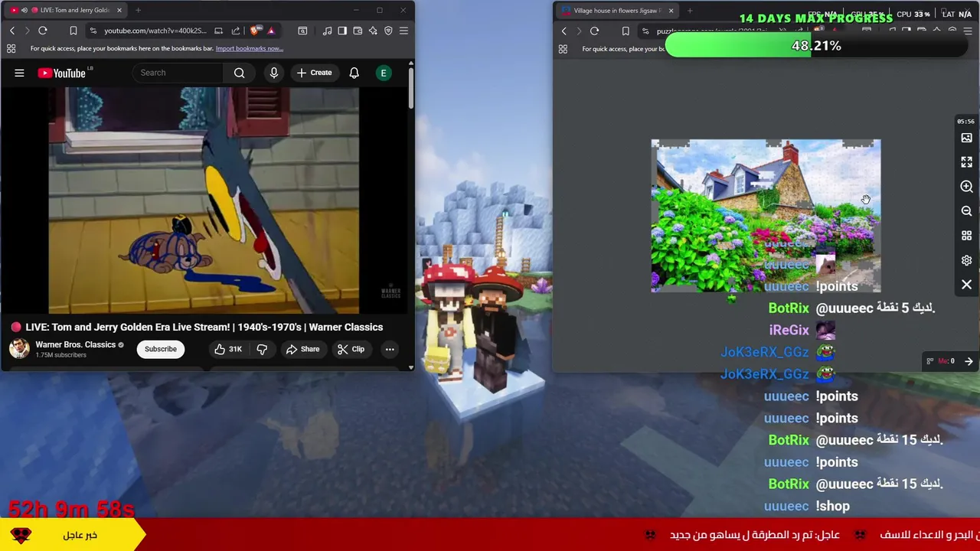980x551 pixels.
Task: Open Leo AI sparkle icon
Action: 373,31
